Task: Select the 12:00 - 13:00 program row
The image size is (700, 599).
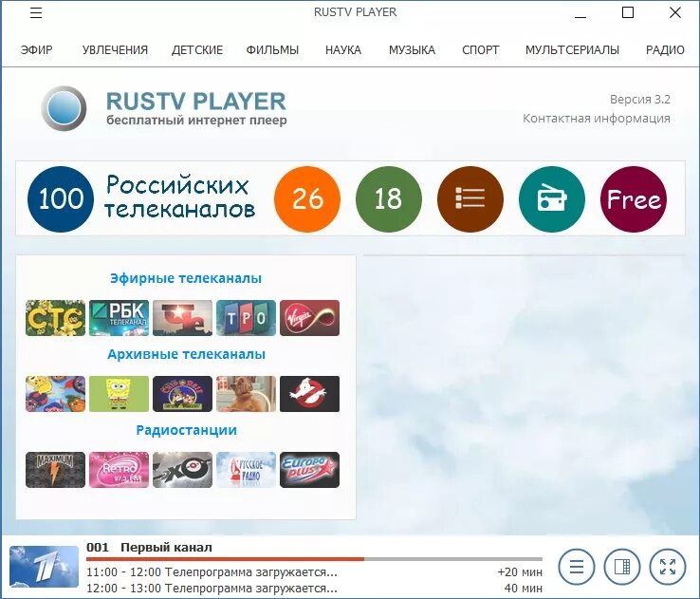Action: coord(314,588)
